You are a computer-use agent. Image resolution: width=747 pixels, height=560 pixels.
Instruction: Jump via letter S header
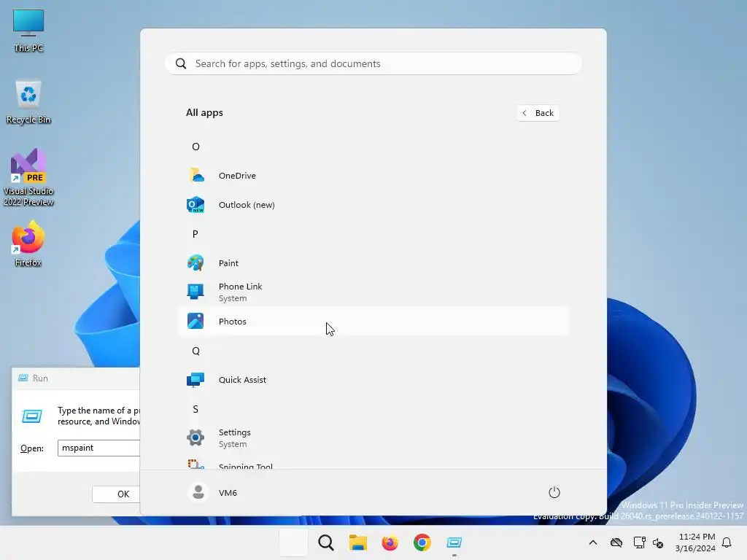click(196, 409)
